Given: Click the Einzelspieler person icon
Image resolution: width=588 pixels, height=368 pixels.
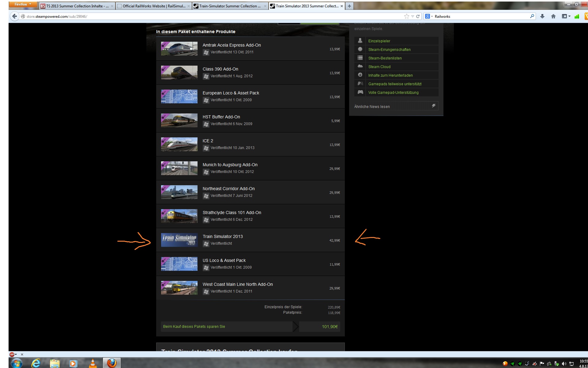Looking at the screenshot, I should click(360, 41).
